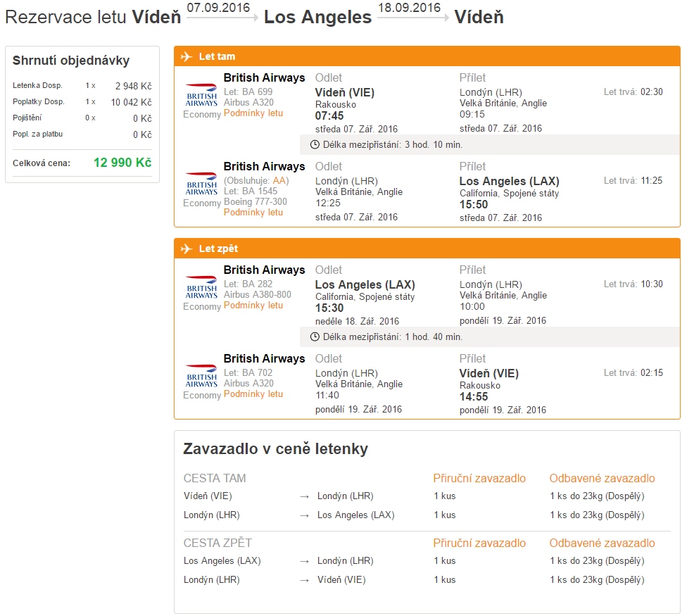Click arrival time 14:55 in Vídeň

474,397
